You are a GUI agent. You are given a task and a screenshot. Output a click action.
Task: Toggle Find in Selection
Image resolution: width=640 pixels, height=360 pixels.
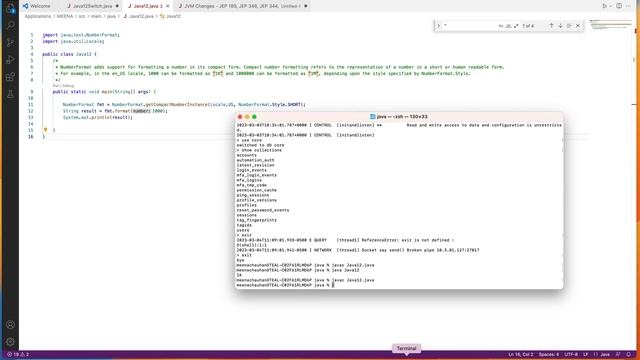(569, 26)
